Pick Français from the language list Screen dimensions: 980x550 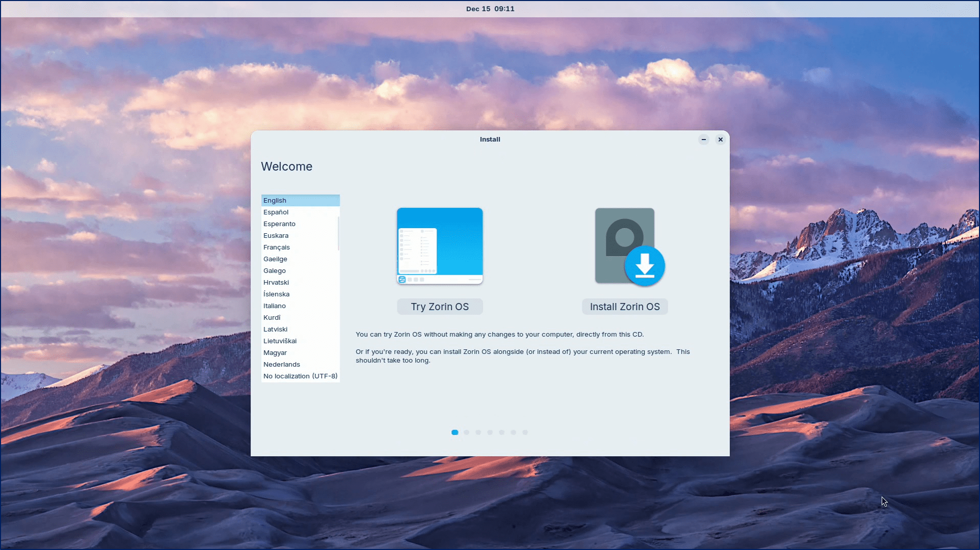click(277, 248)
